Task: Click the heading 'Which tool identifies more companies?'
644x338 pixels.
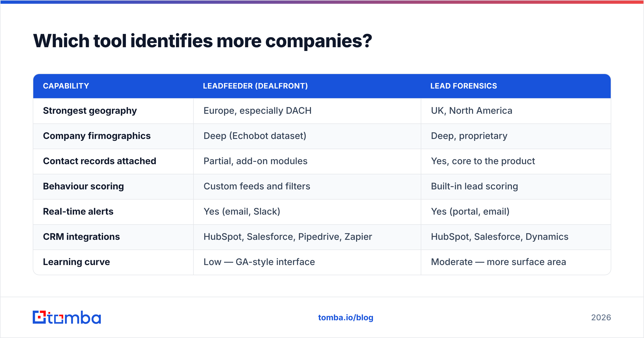Action: (x=203, y=41)
